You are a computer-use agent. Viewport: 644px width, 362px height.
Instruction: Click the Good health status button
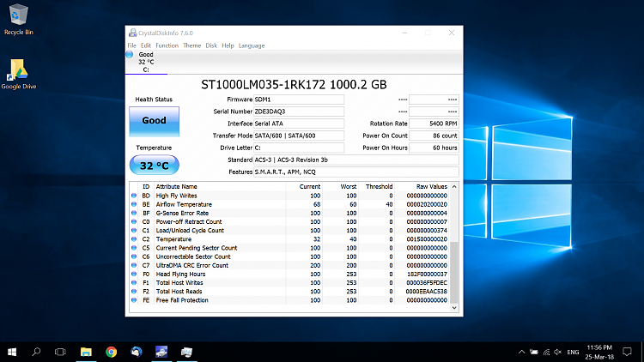(154, 121)
